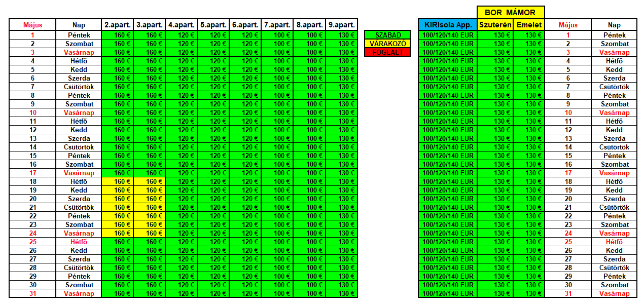644x305 pixels.
Task: Select the 9.apart. column header
Action: click(341, 25)
